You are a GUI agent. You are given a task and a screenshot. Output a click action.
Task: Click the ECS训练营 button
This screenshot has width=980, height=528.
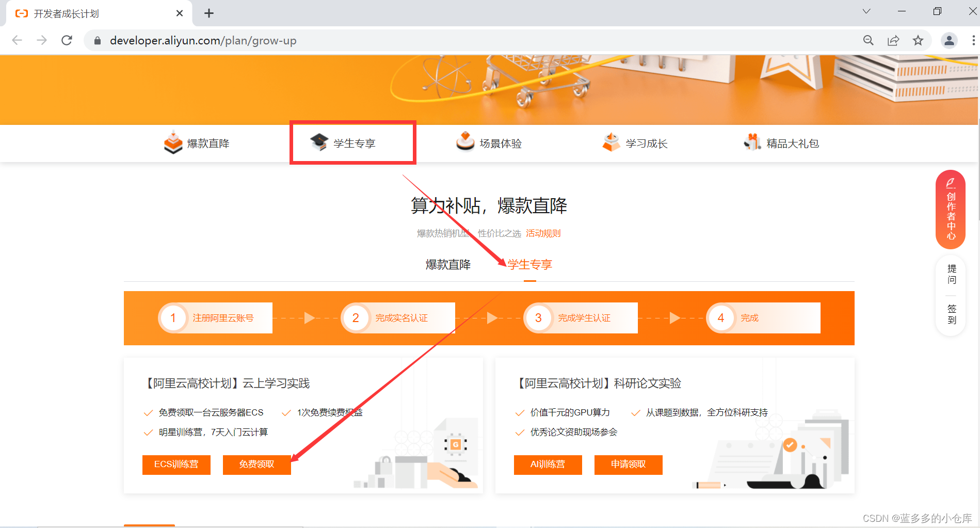click(176, 465)
